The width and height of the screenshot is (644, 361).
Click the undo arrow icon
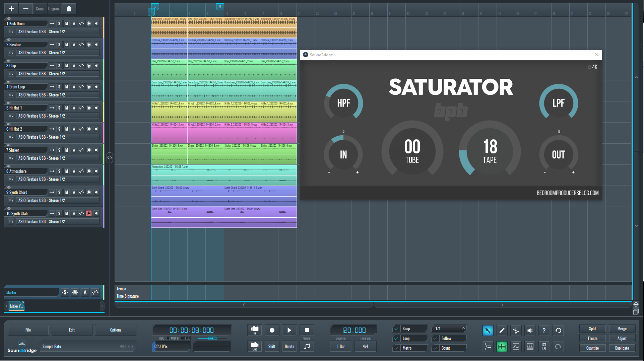tap(558, 331)
